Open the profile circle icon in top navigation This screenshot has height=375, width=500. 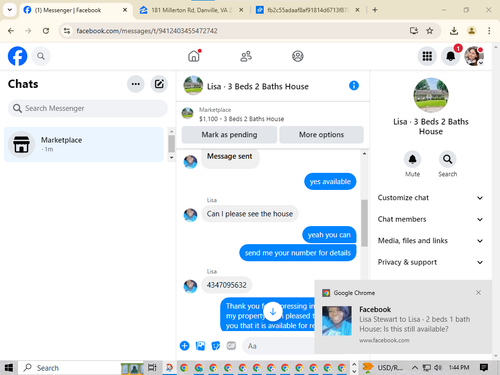[x=298, y=56]
